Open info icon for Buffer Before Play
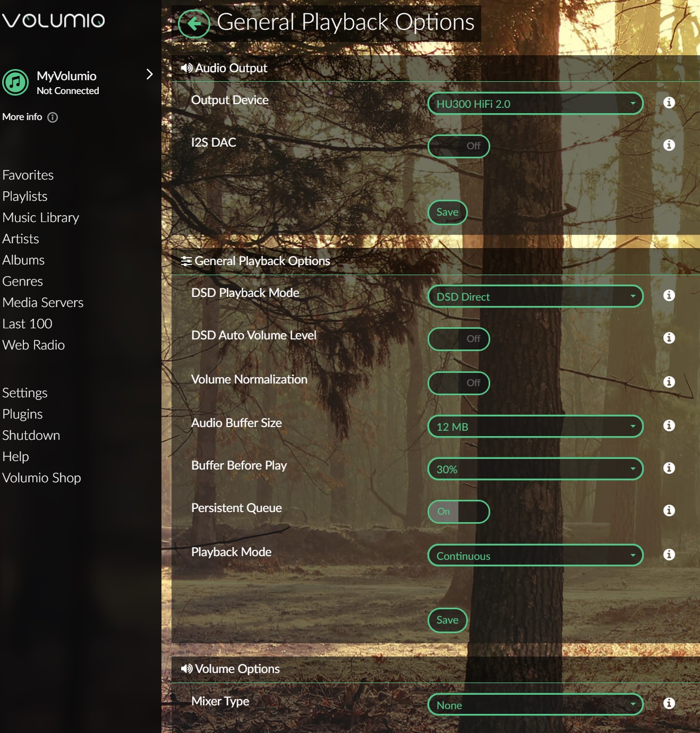700x733 pixels. (x=669, y=468)
